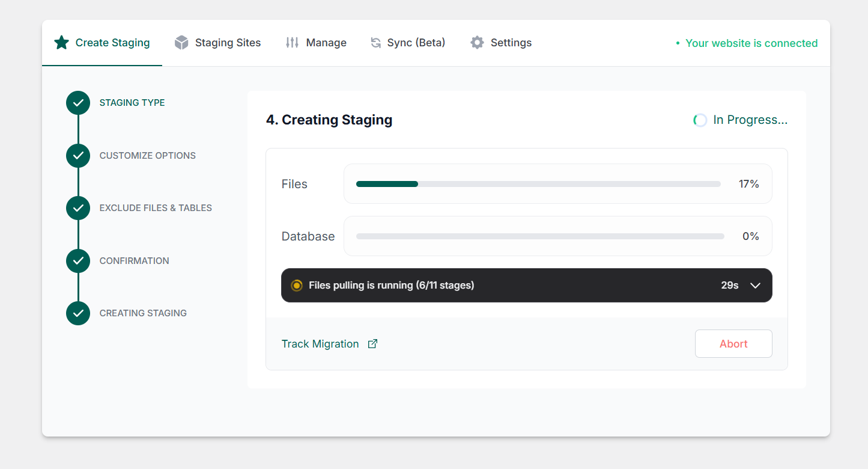
Task: Open the Settings tab
Action: pyautogui.click(x=501, y=43)
